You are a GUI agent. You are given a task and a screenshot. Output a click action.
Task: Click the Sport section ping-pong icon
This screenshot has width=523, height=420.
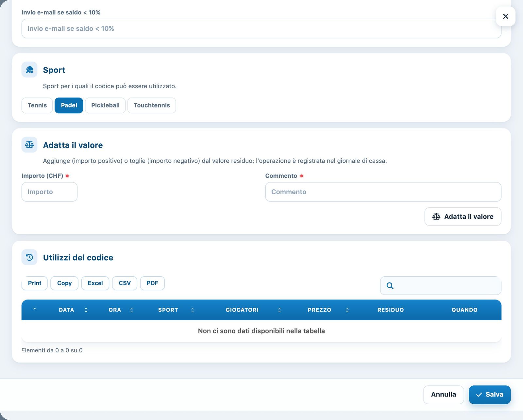[x=29, y=70]
